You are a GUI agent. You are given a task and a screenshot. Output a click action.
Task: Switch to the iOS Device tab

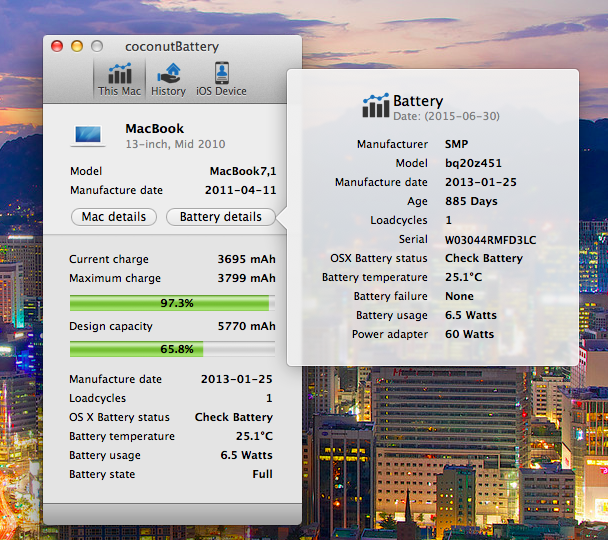tap(221, 79)
